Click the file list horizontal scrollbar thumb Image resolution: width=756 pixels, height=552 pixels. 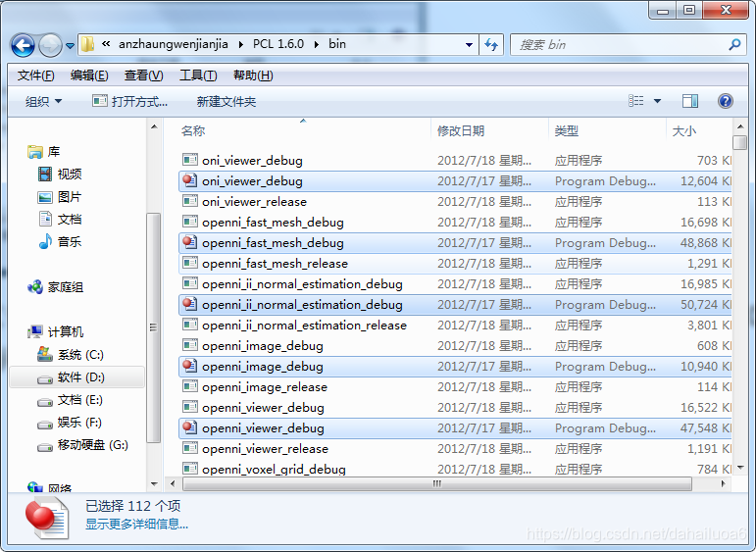coord(436,483)
